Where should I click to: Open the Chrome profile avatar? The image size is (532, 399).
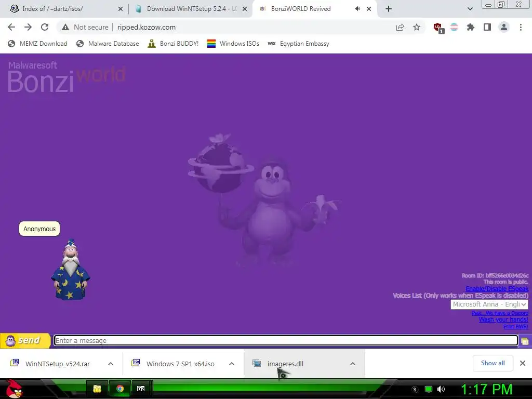(x=504, y=27)
